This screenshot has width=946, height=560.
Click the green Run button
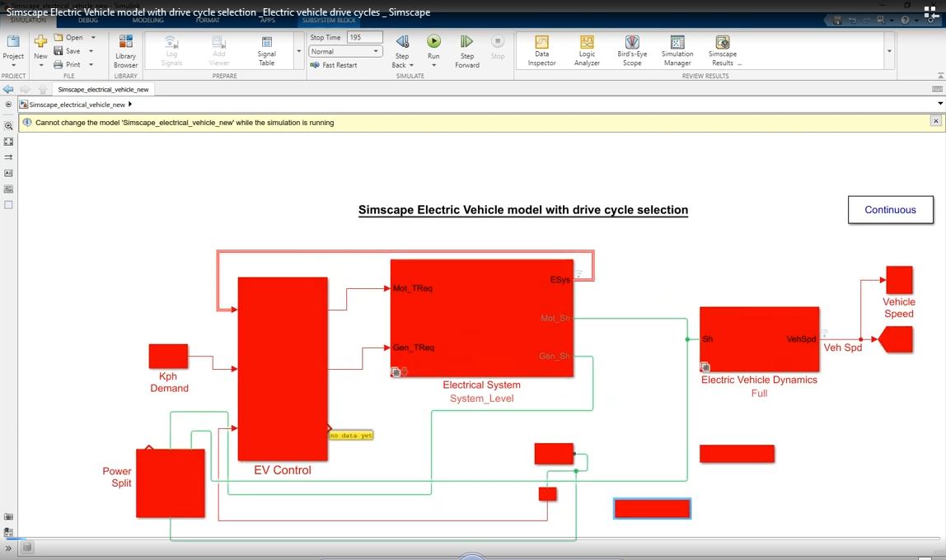click(x=433, y=41)
